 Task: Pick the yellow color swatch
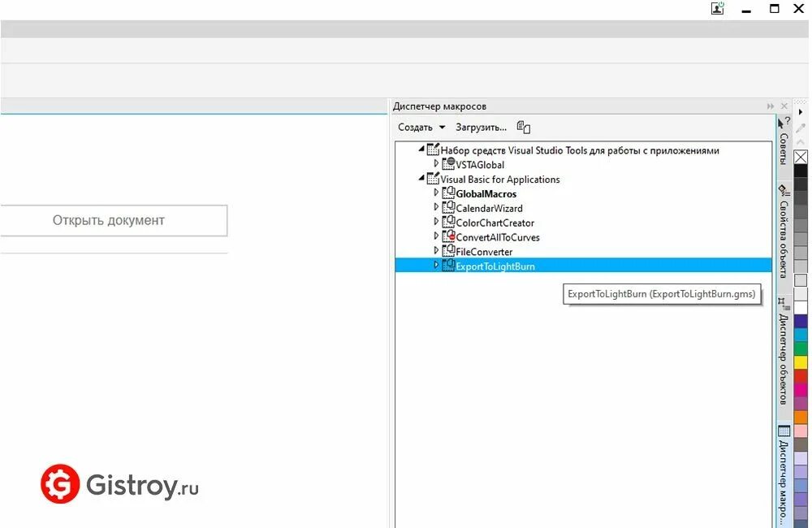click(801, 361)
